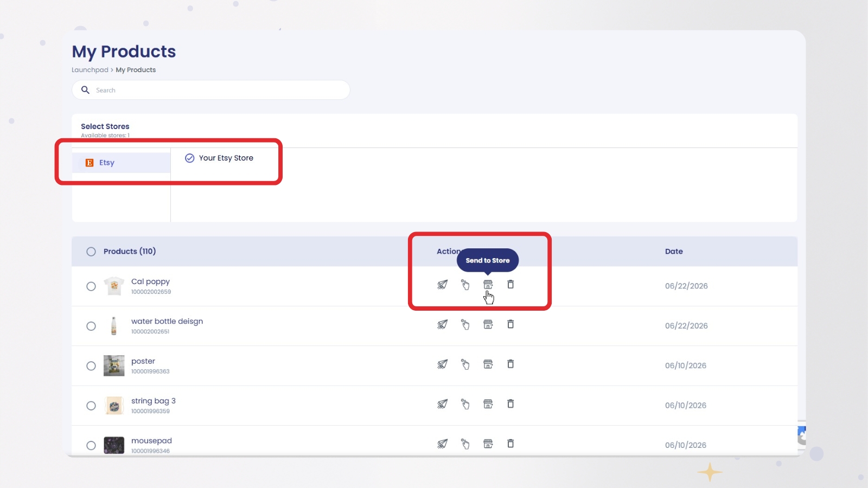This screenshot has height=488, width=868.
Task: Click the paper plane icon for water bottle deisgn
Action: point(443,324)
